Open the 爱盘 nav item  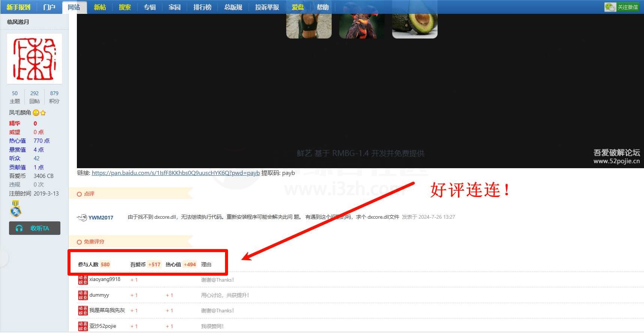[x=298, y=7]
